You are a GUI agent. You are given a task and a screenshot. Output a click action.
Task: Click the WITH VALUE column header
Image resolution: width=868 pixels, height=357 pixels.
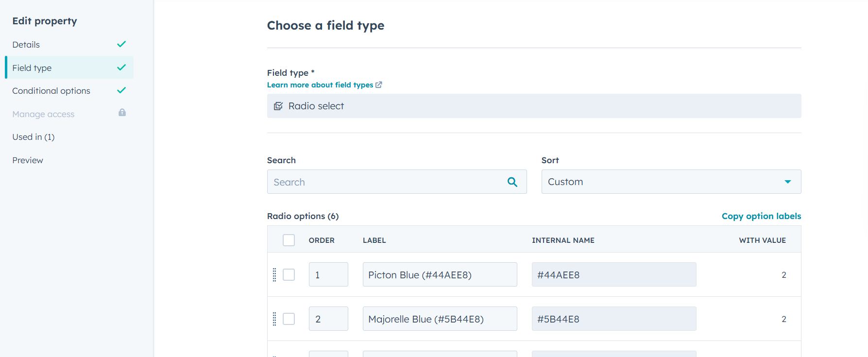tap(763, 240)
